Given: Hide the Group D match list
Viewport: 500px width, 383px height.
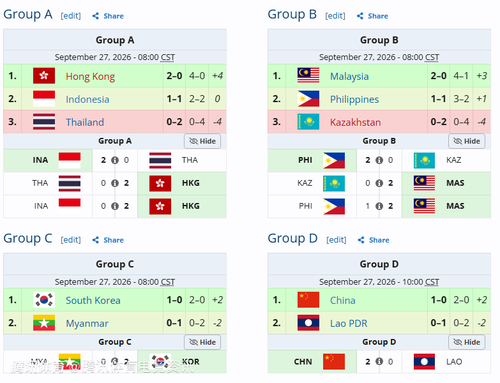Looking at the screenshot, I should click(x=467, y=342).
